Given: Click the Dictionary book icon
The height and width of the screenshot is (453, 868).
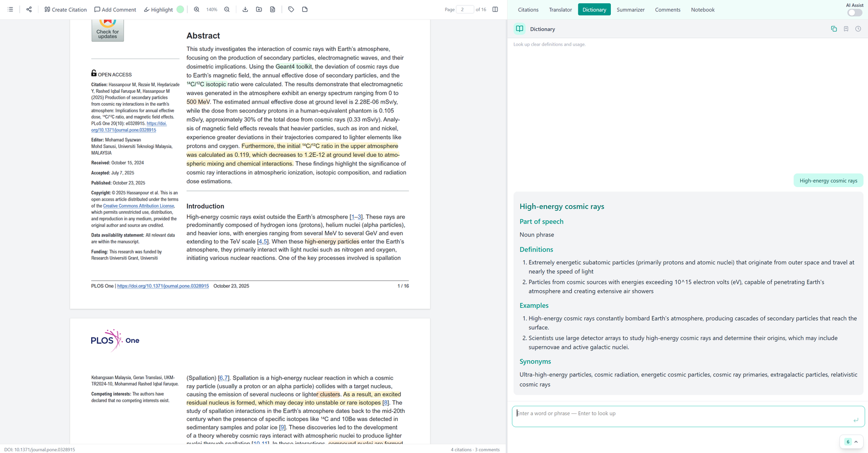Looking at the screenshot, I should 520,29.
